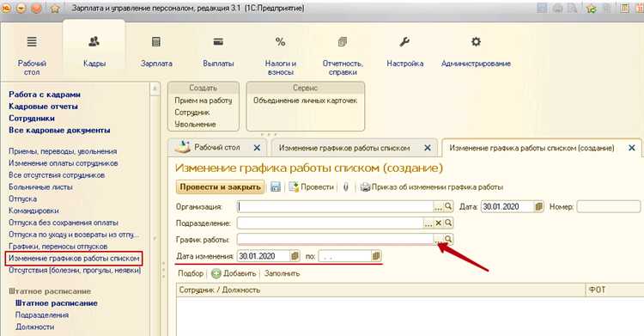Click the Подразделение search magnifier icon
This screenshot has width=644, height=336.
click(448, 223)
